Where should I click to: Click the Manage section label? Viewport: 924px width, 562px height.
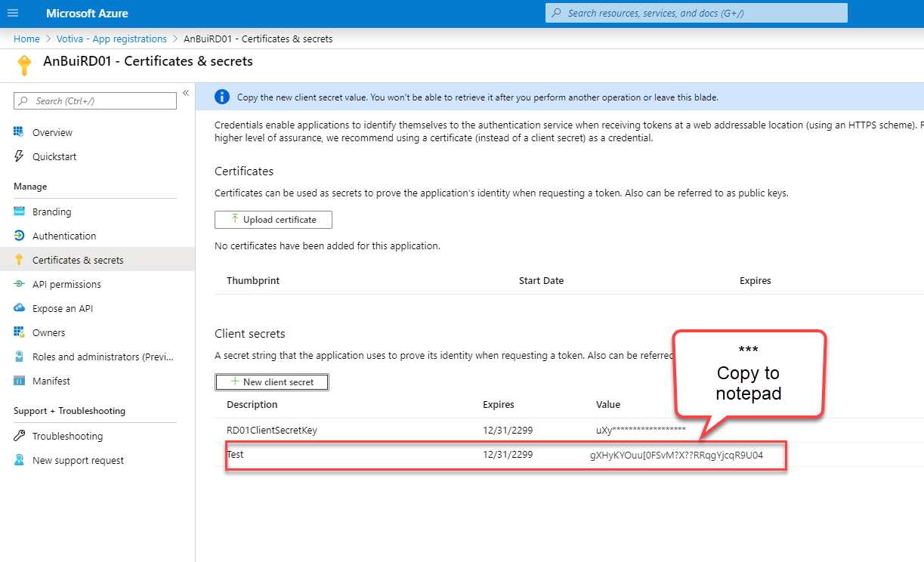click(30, 187)
